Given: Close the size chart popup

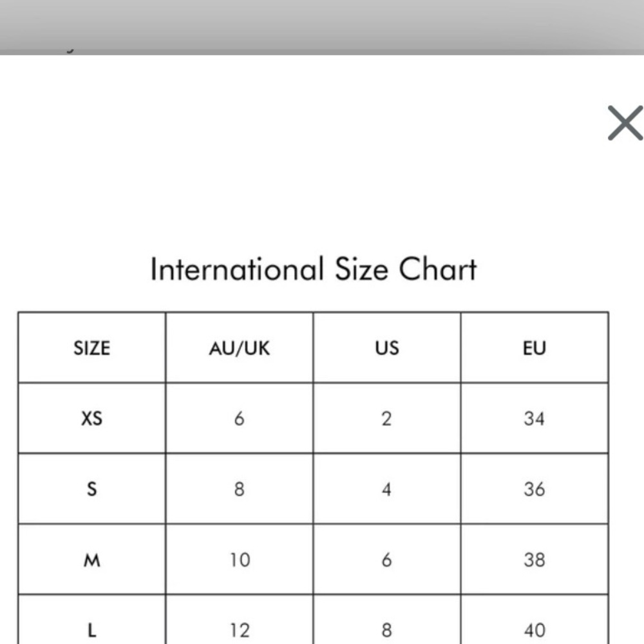Looking at the screenshot, I should tap(625, 123).
